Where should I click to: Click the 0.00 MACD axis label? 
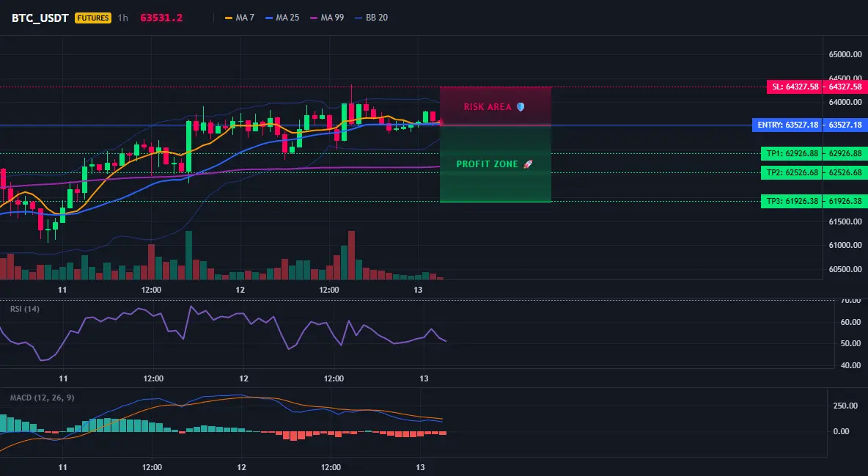(841, 431)
